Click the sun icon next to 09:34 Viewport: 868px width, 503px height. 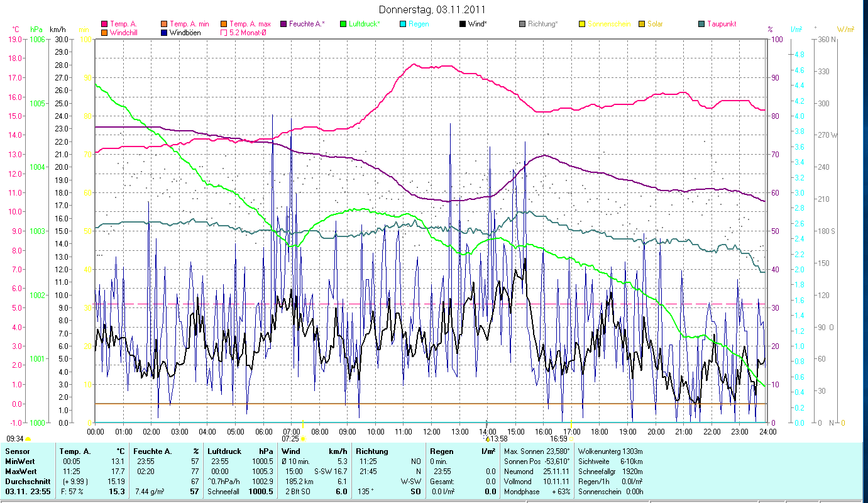[x=28, y=438]
